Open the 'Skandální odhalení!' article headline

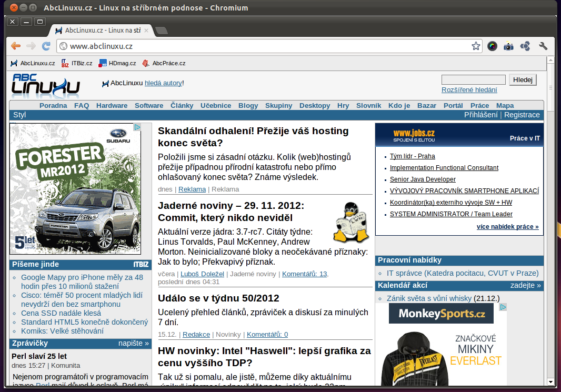253,137
